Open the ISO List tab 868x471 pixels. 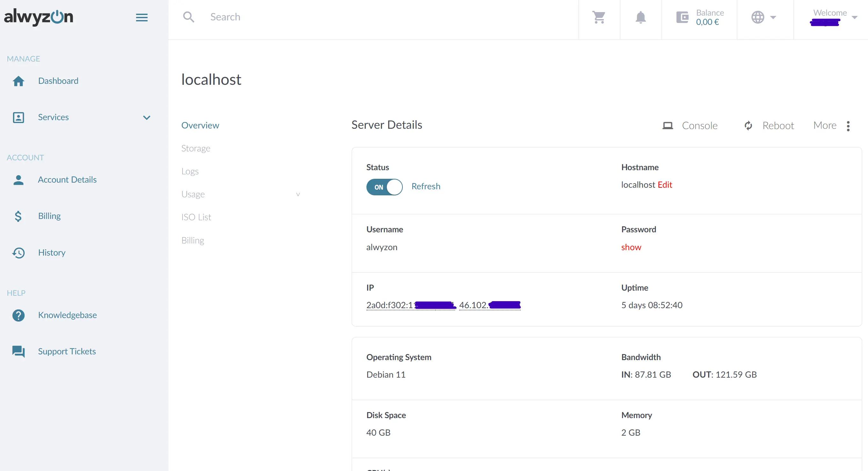click(196, 217)
